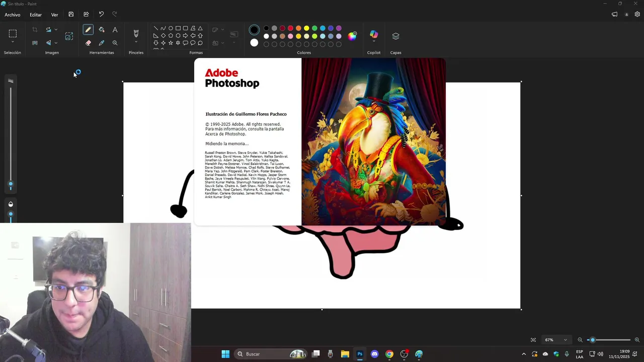
Task: Click the fit-to-window icon in status bar
Action: (533, 340)
